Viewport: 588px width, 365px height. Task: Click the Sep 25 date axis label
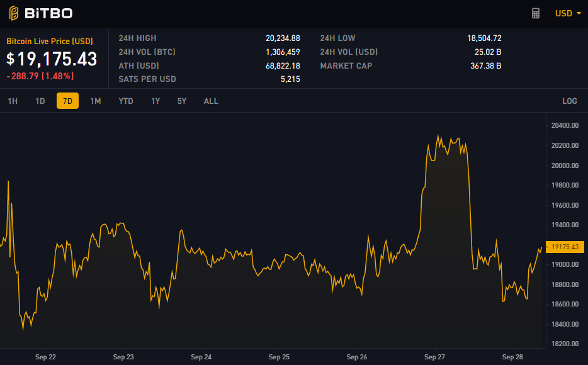pos(279,357)
